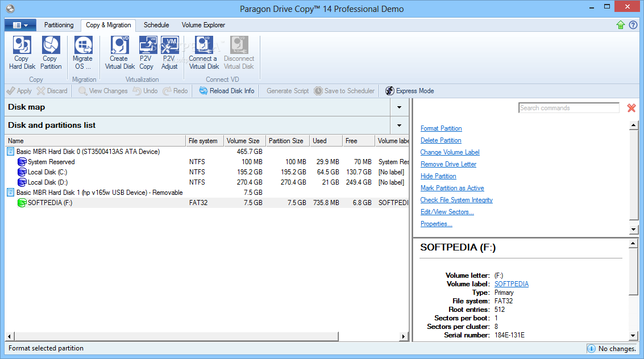Open Create Virtual Disk tool

coord(119,53)
